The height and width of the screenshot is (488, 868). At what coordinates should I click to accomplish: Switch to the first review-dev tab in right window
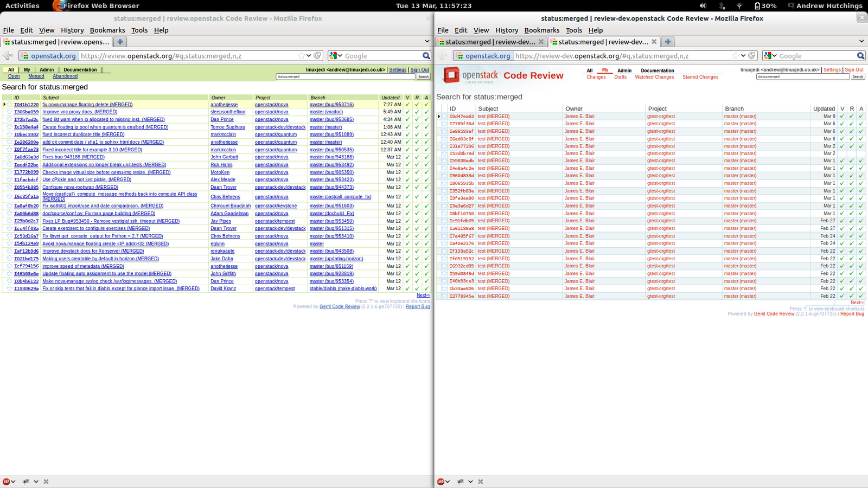490,42
